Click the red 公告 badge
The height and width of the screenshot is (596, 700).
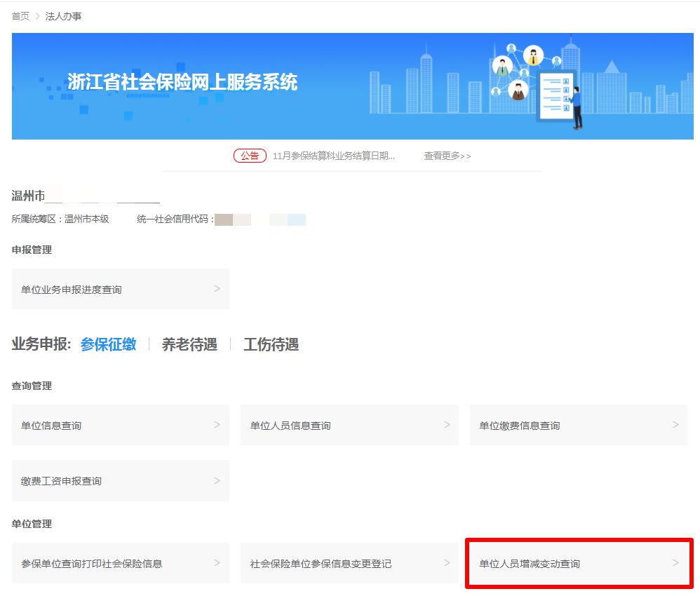click(x=250, y=156)
